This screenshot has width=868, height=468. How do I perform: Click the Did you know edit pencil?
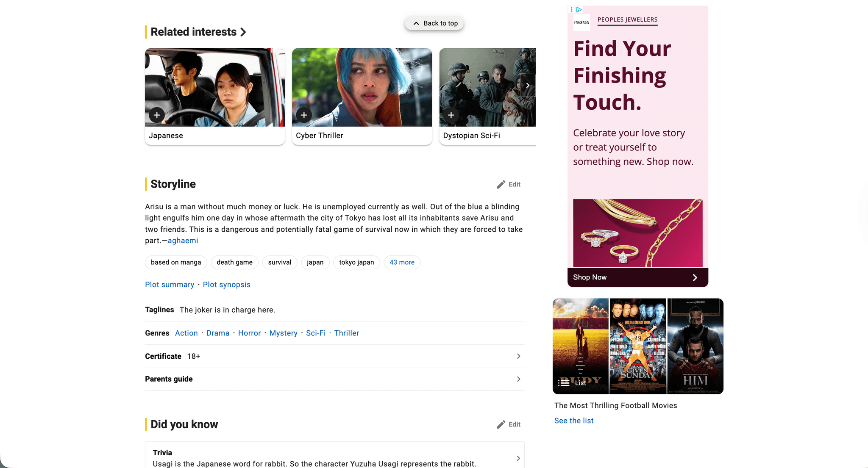click(x=501, y=424)
